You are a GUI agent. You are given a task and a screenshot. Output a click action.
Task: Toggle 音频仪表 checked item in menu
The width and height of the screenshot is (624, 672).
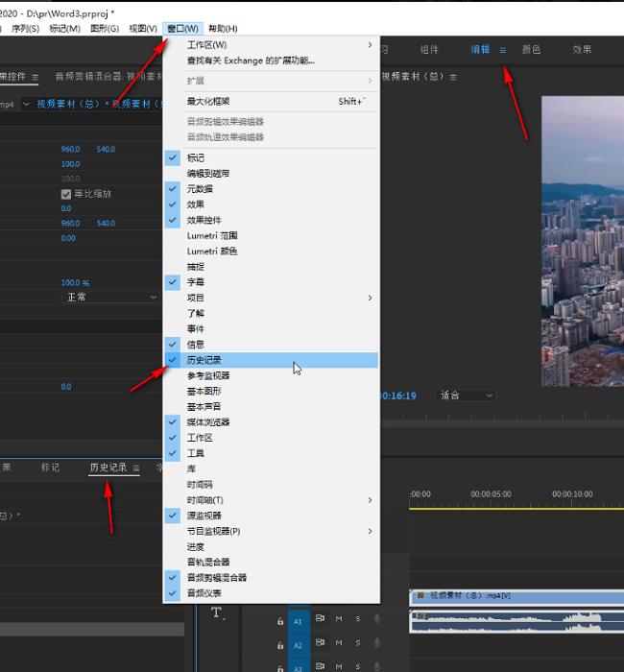pos(204,593)
